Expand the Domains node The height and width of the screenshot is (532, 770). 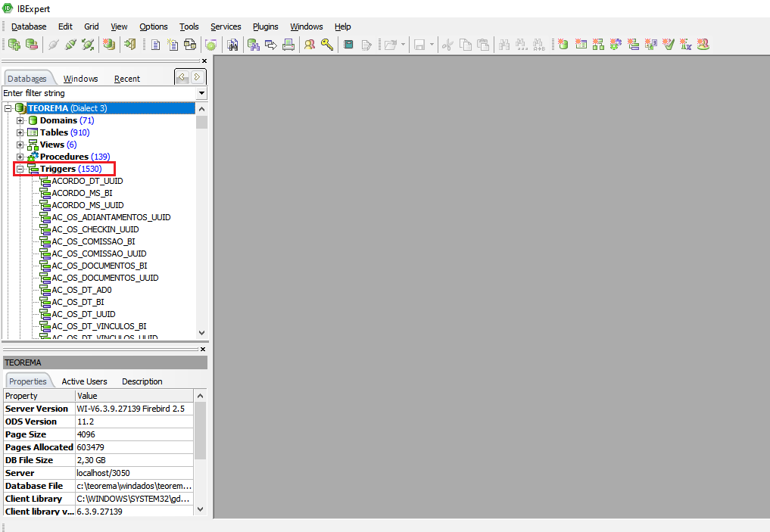click(x=20, y=120)
